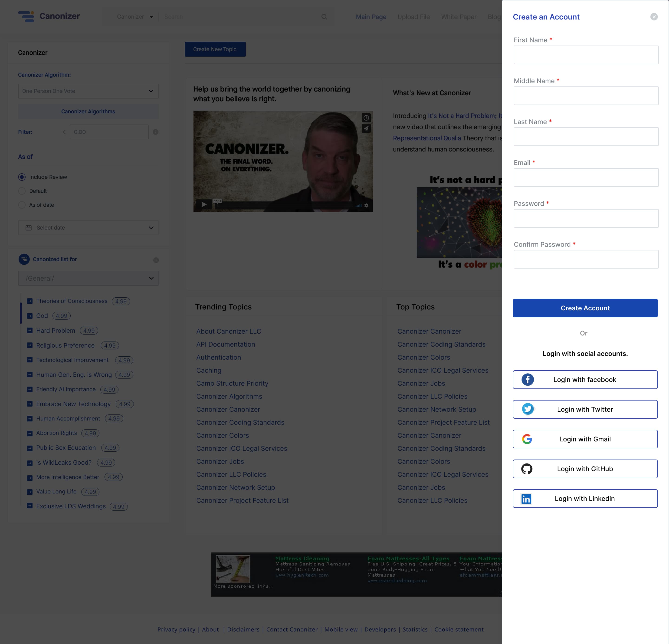Click the Facebook logo icon
The height and width of the screenshot is (644, 669).
point(527,380)
